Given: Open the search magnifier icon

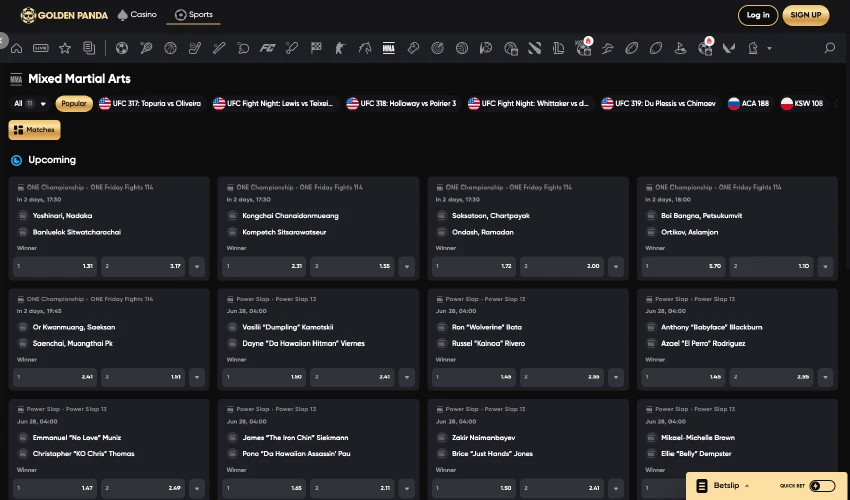Looking at the screenshot, I should (829, 48).
